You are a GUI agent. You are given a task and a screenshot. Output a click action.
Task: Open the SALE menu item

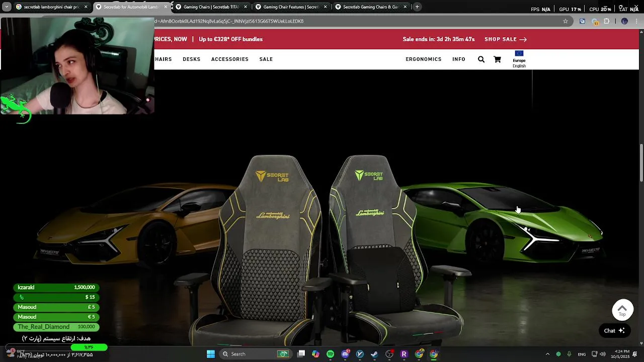click(266, 59)
